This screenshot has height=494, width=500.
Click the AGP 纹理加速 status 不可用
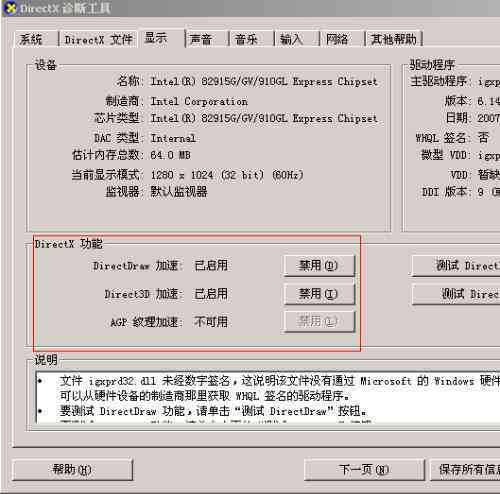point(211,322)
